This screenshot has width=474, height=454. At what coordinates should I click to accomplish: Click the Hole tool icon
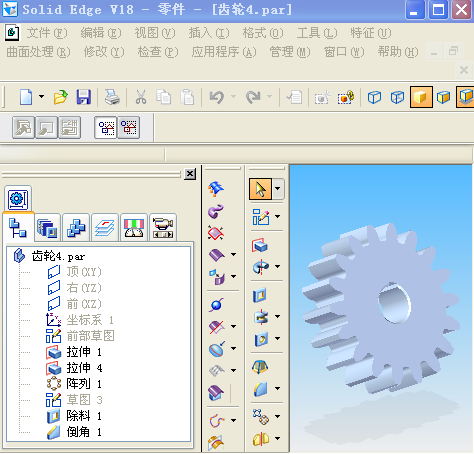pyautogui.click(x=261, y=339)
